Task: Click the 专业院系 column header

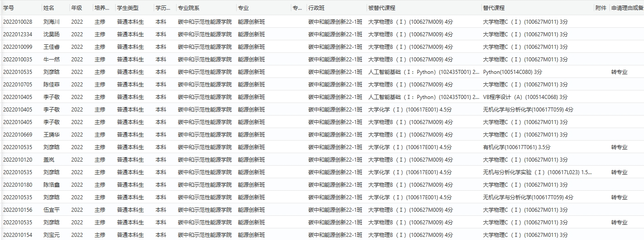Action: (x=189, y=8)
